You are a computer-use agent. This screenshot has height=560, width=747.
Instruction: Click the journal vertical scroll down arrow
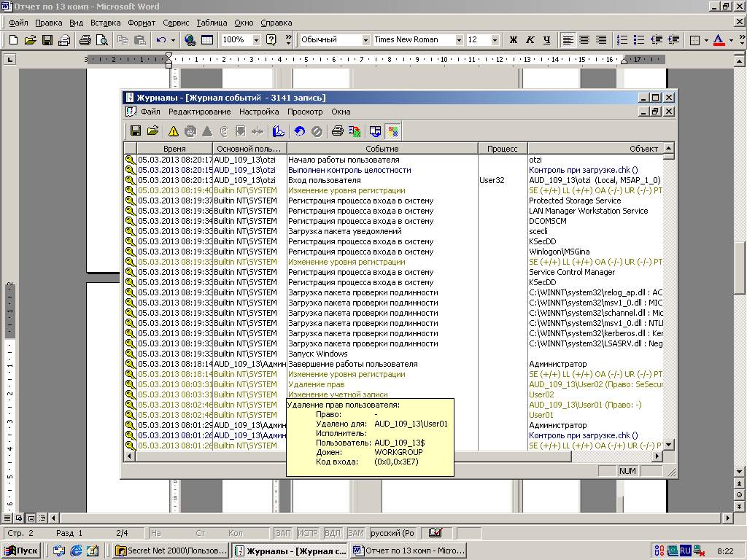(669, 445)
